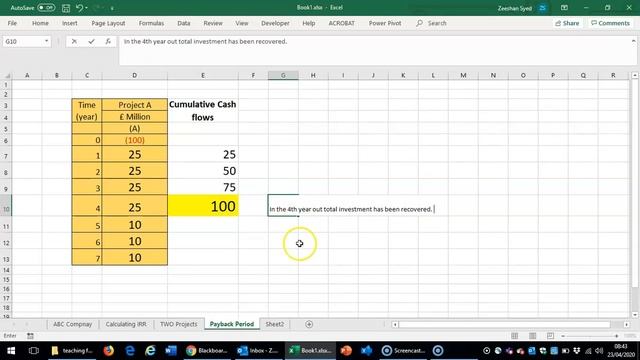This screenshot has height=360, width=640.
Task: Click the macro recording icon in status bar
Action: (30, 336)
